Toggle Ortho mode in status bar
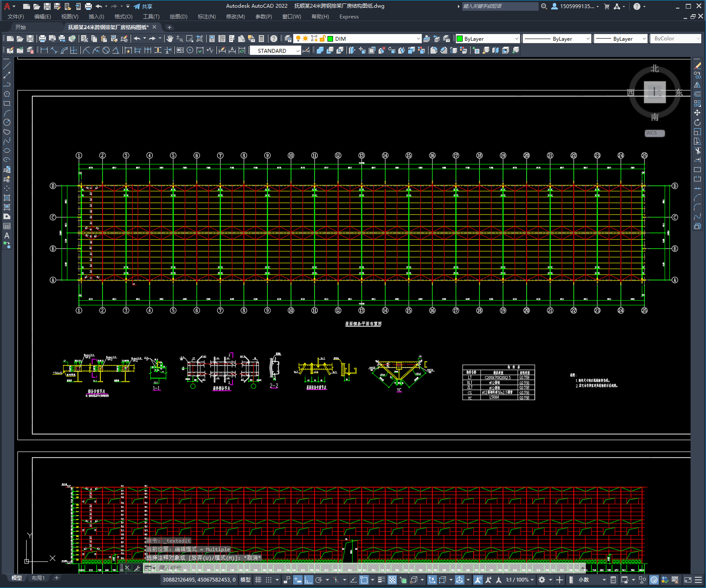This screenshot has height=588, width=706. coord(309,580)
